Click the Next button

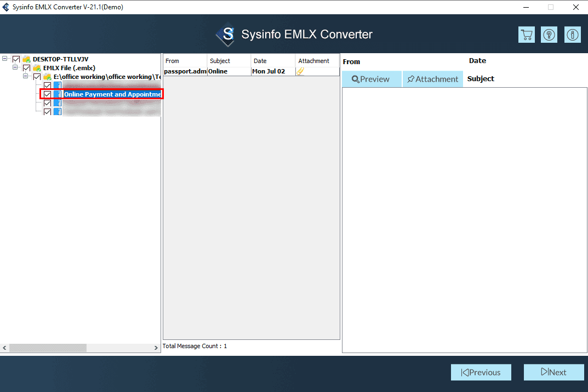tap(553, 372)
